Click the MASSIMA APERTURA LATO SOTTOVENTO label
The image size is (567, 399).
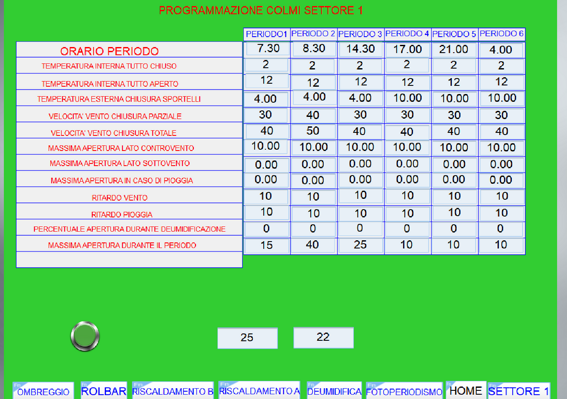(120, 163)
